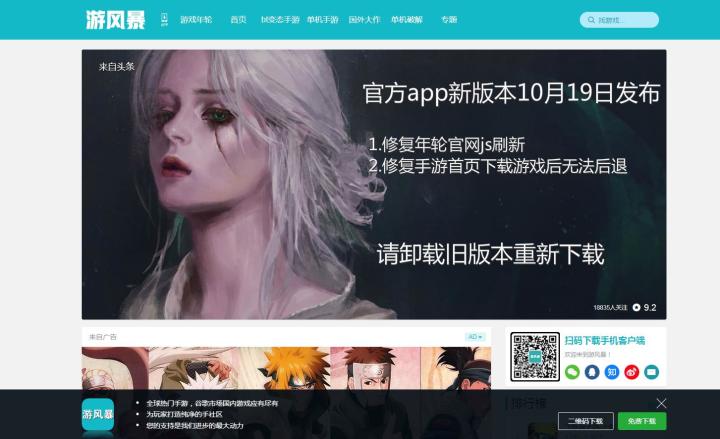Select the 单机手游 navigation item
The height and width of the screenshot is (439, 720).
(x=322, y=20)
